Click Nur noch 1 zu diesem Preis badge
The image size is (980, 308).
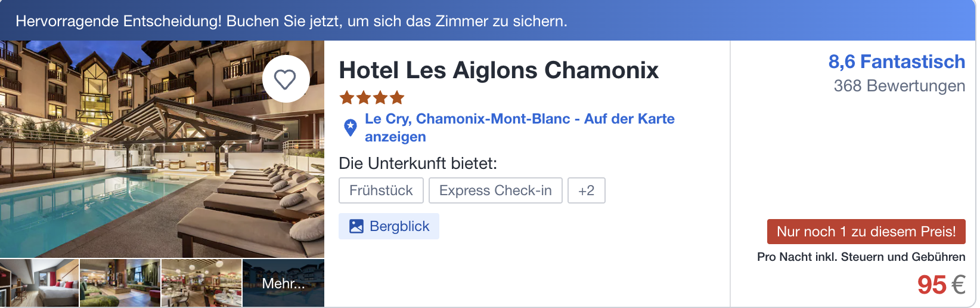click(866, 232)
